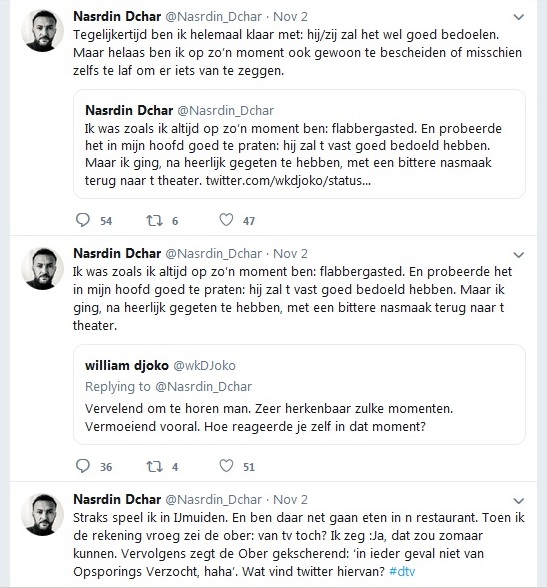Reply to the 'Tegelijkertijd ben ik' tweet

(83, 220)
